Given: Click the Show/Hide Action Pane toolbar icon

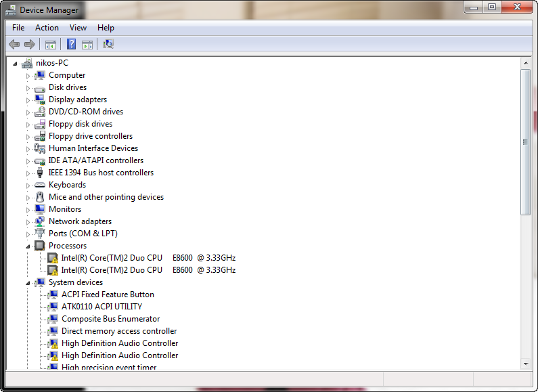Looking at the screenshot, I should (x=87, y=44).
